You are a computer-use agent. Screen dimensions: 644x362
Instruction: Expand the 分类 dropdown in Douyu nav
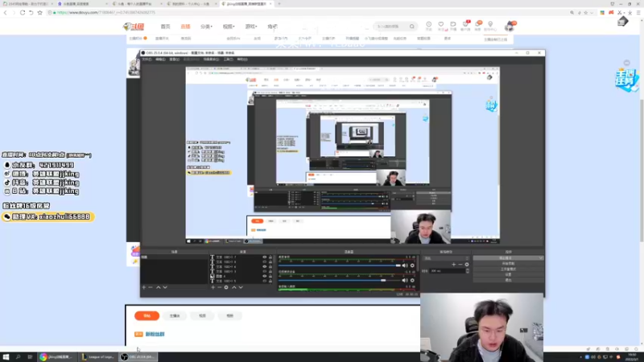pos(206,27)
